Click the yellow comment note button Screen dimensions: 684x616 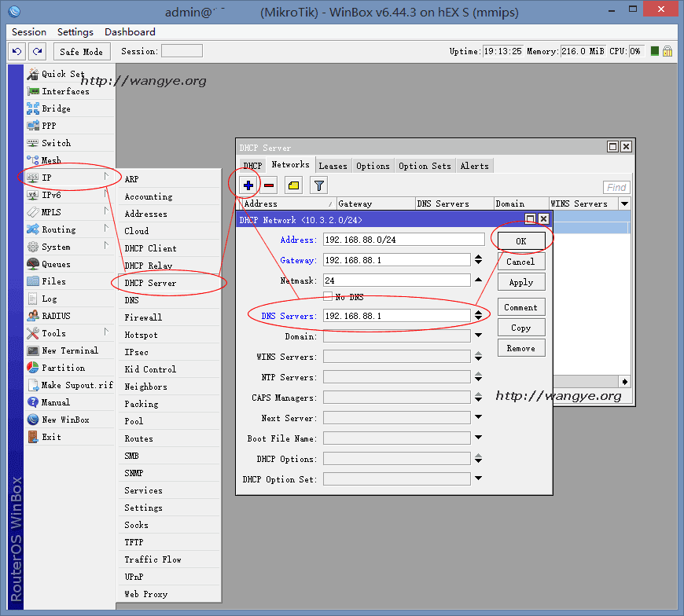(x=293, y=185)
